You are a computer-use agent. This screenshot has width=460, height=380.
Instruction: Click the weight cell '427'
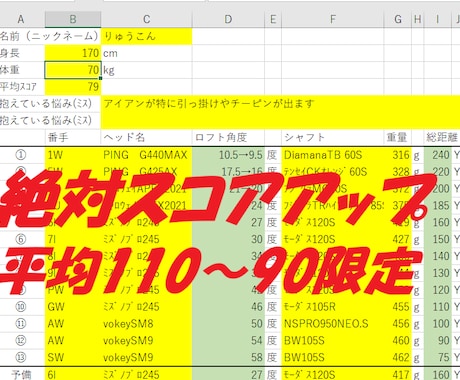[398, 239]
